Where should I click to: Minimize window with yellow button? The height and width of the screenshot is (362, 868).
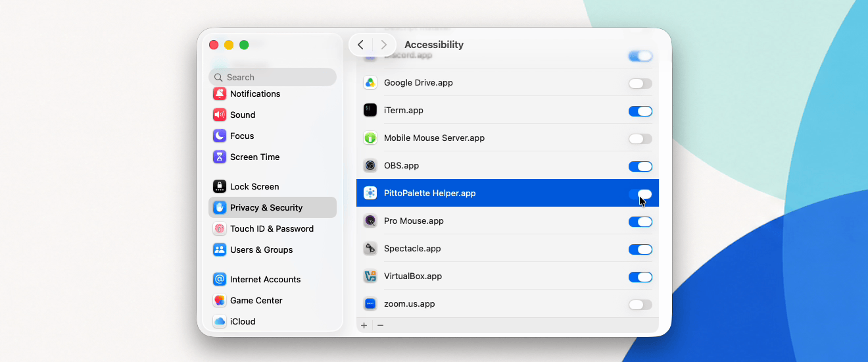[229, 45]
